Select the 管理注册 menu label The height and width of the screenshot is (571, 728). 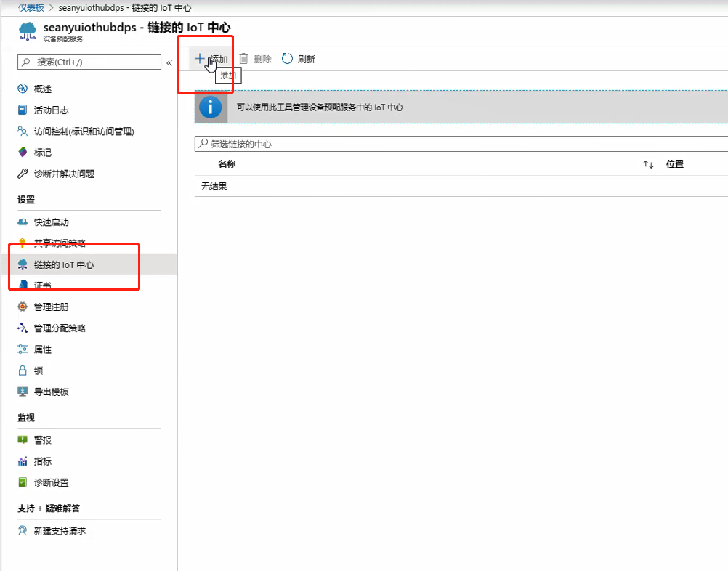pos(51,307)
